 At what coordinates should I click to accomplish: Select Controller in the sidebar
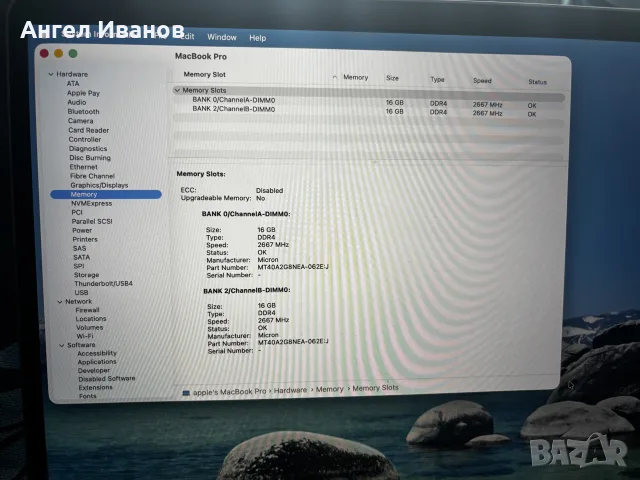[84, 139]
